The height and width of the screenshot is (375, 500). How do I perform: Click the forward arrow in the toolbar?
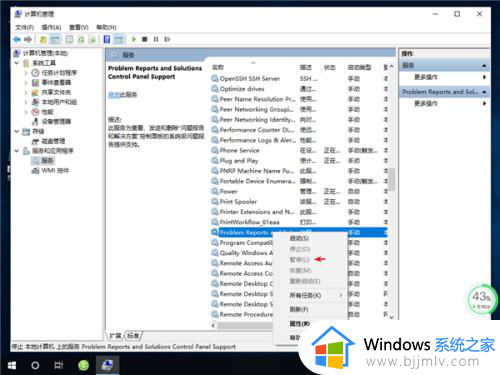coord(28,39)
